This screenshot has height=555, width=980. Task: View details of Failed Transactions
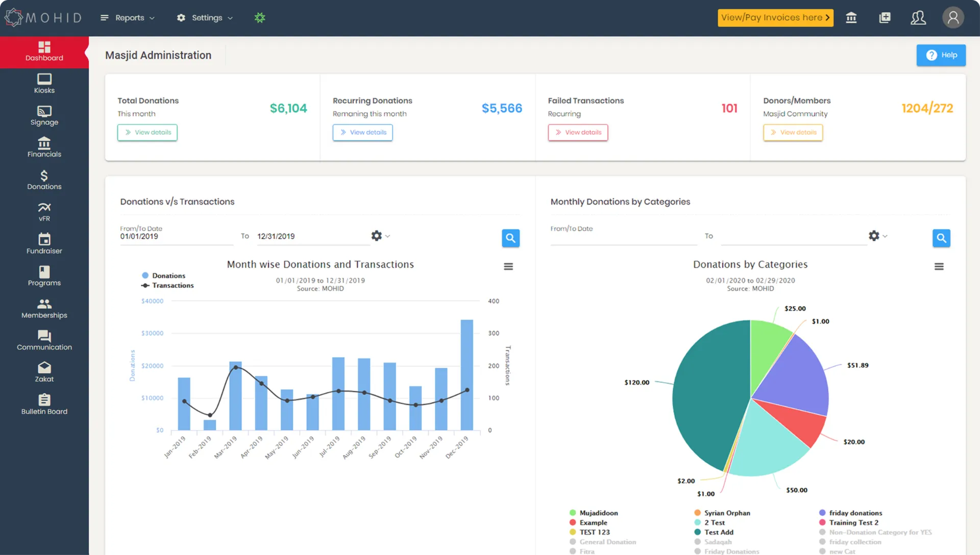click(x=578, y=133)
